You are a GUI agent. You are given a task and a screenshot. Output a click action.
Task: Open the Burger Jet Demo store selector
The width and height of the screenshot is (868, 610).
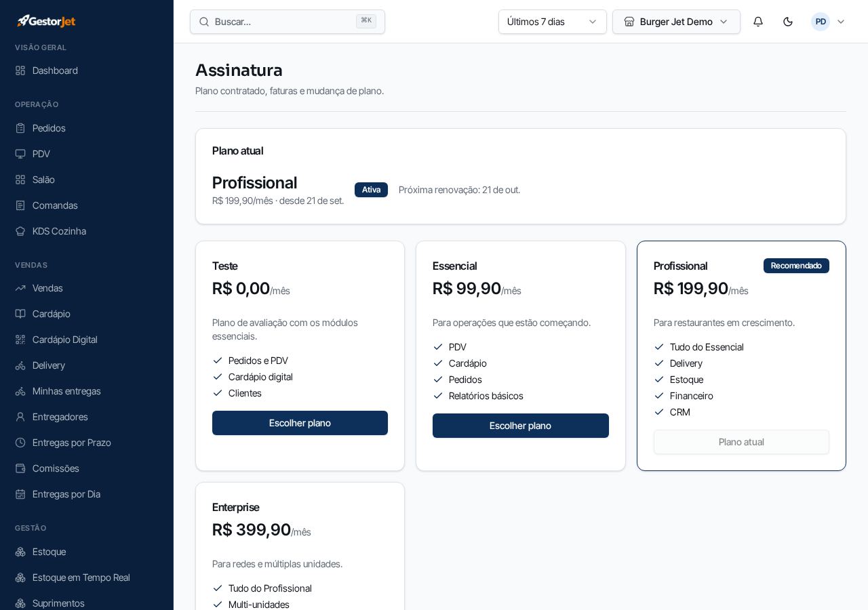676,22
